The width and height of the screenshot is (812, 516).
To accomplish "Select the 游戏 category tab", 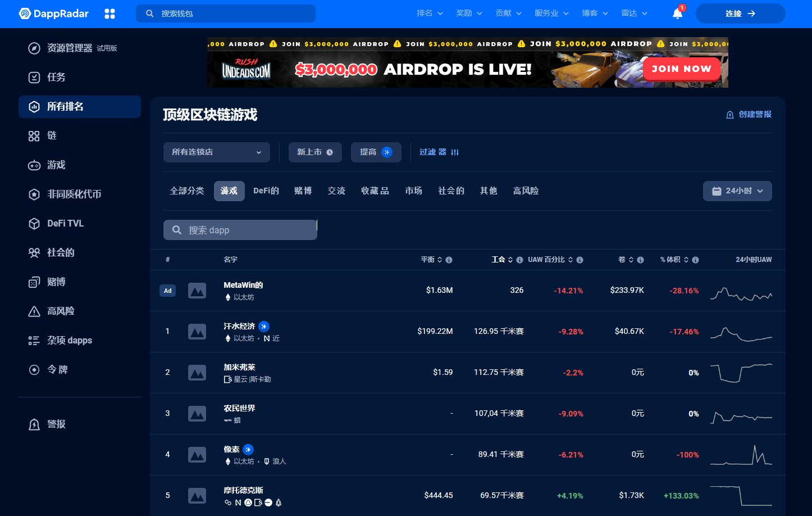I will (229, 191).
